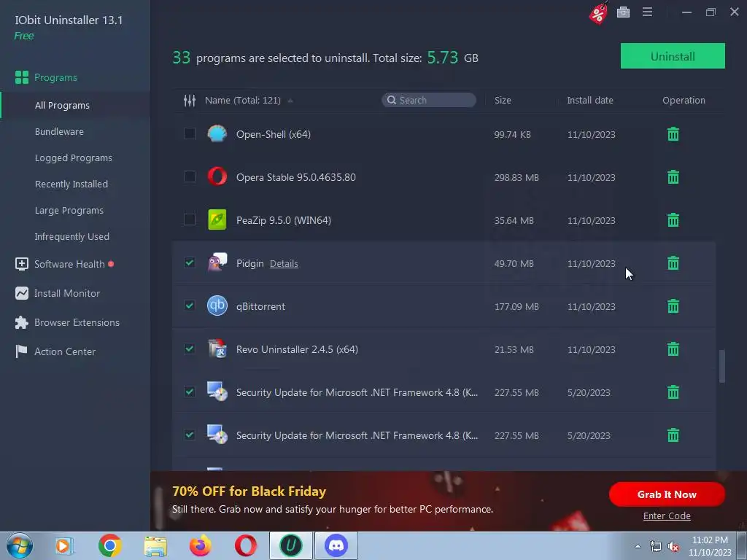Screen dimensions: 747x560
Task: Uncheck the 5/20/2023 Security Update checkbox above the last row
Action: [x=190, y=392]
